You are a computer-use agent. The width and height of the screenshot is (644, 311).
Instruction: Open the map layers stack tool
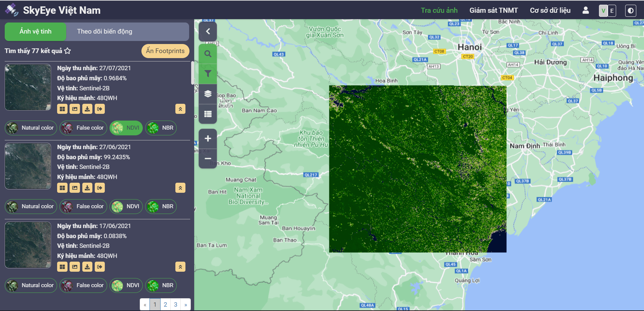click(x=208, y=94)
